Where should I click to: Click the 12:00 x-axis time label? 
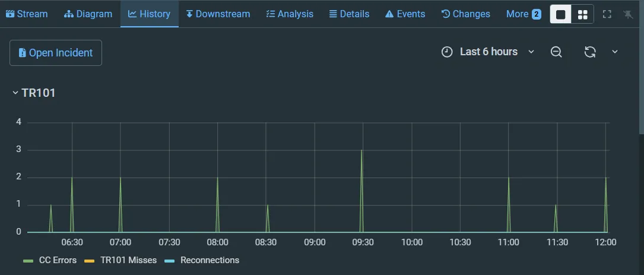(x=606, y=242)
